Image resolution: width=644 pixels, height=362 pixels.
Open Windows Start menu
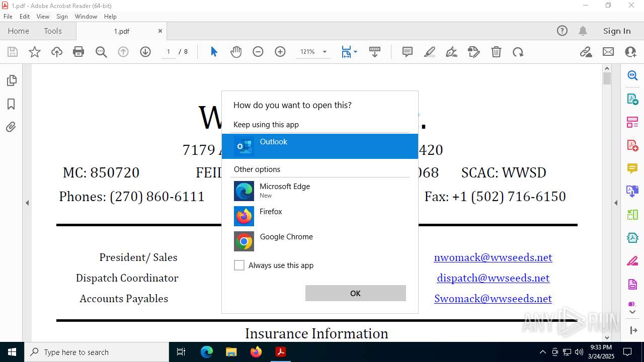[x=12, y=352]
